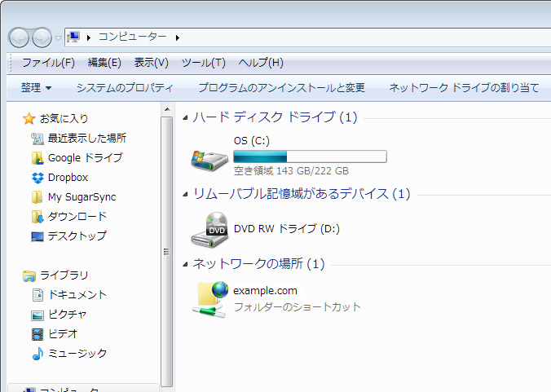The height and width of the screenshot is (392, 551).
Task: Click the DVD RW drive icon
Action: (209, 230)
